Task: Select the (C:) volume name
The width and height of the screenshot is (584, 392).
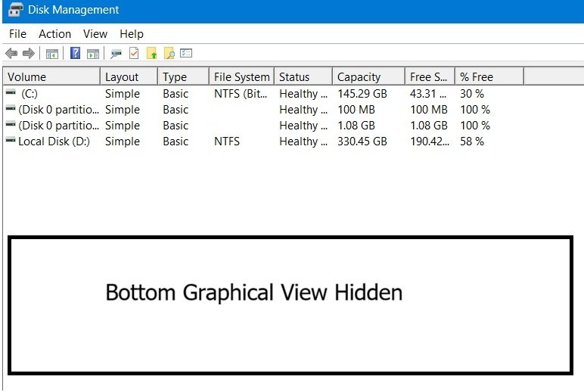Action: coord(30,94)
